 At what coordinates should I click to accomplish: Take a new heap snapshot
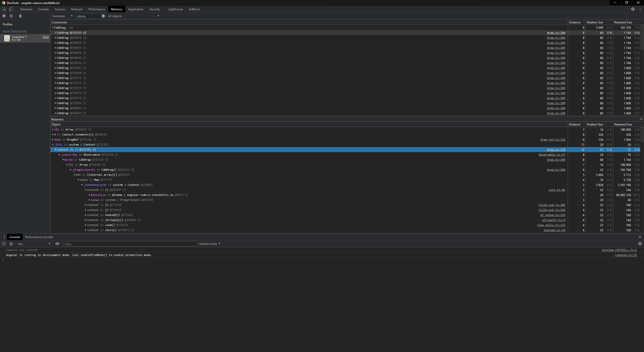pyautogui.click(x=4, y=16)
